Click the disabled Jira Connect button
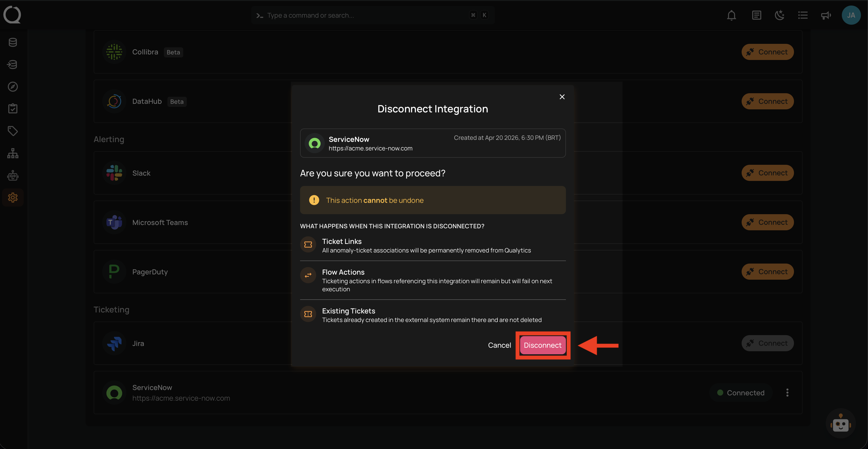868x449 pixels. [768, 343]
